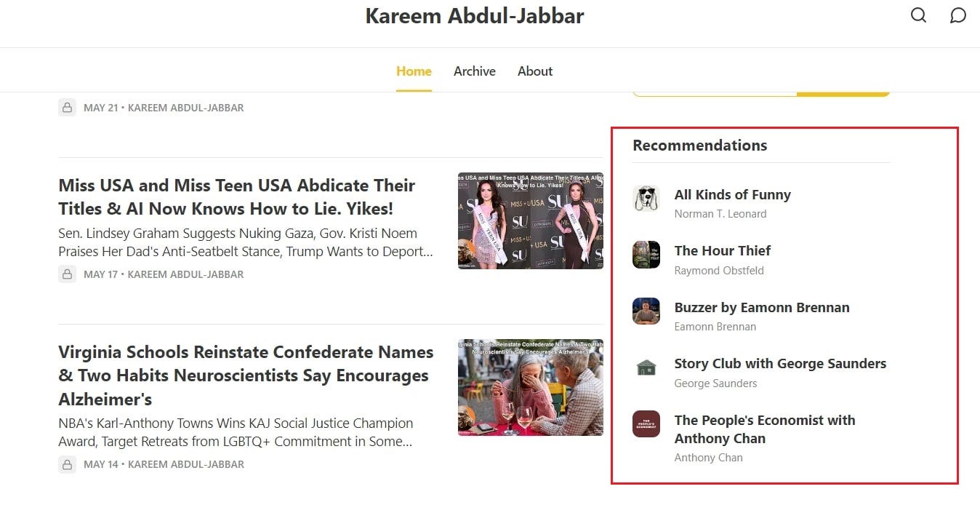Click The People's Economist logo icon
The height and width of the screenshot is (505, 980).
pos(646,424)
